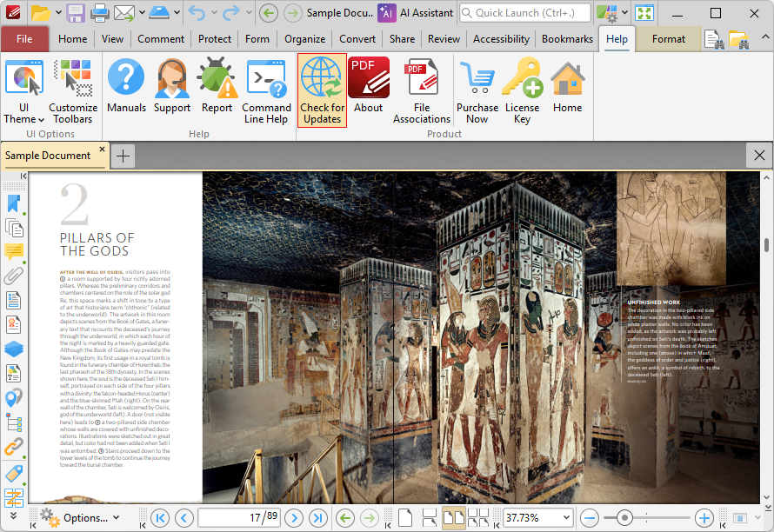
Task: Expand the scan dropdown arrow
Action: point(177,13)
